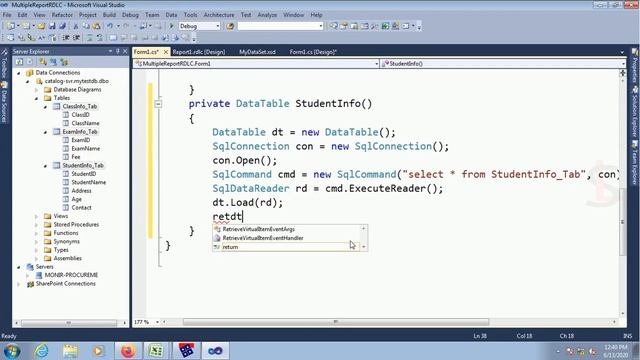Click the Open File folder icon
The width and height of the screenshot is (640, 360).
(41, 26)
